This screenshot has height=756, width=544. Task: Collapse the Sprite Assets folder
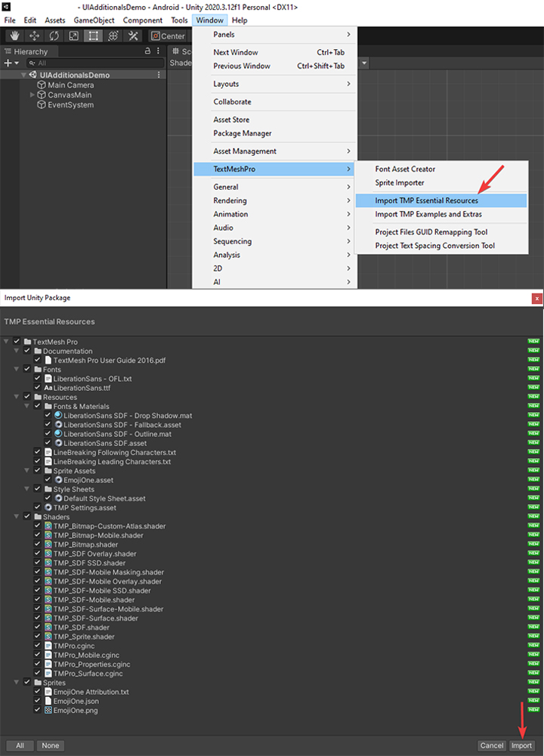point(26,470)
